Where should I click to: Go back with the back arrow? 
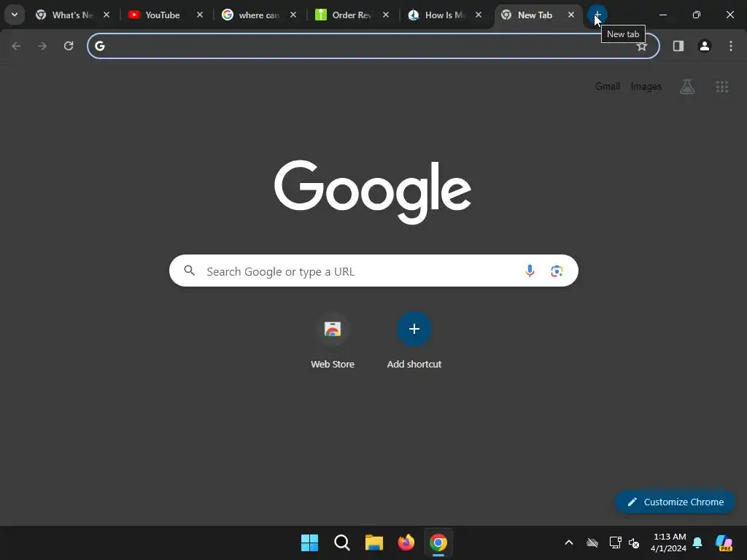[x=16, y=46]
